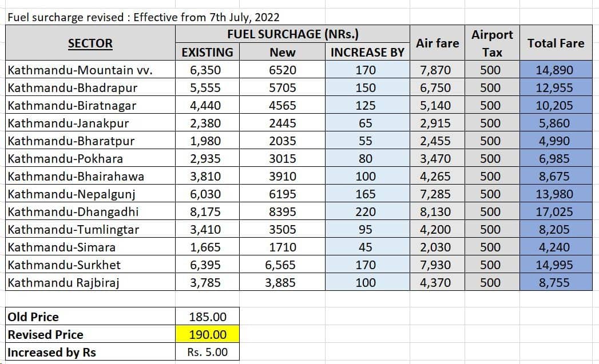Select Kathmandu-Mountain vv. sector cell
599x364 pixels.
(90, 70)
